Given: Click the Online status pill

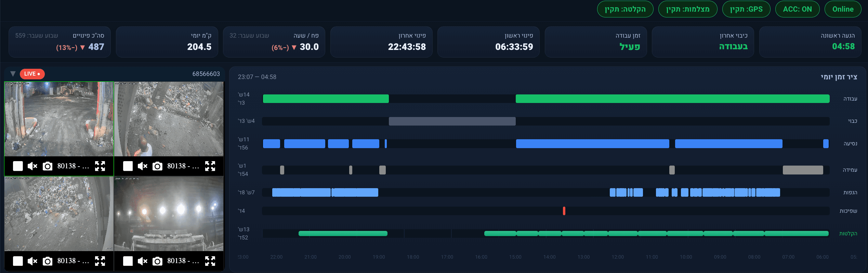Looking at the screenshot, I should coord(843,9).
